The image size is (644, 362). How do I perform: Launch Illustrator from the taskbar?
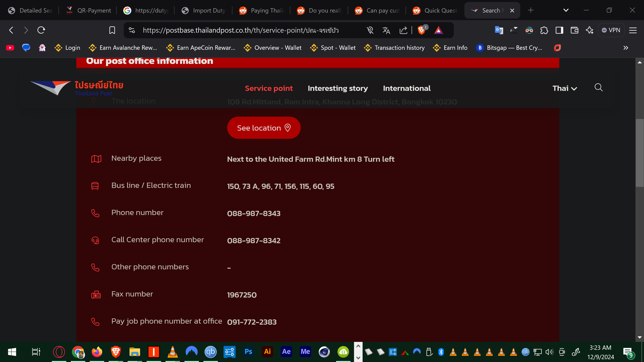point(267,352)
